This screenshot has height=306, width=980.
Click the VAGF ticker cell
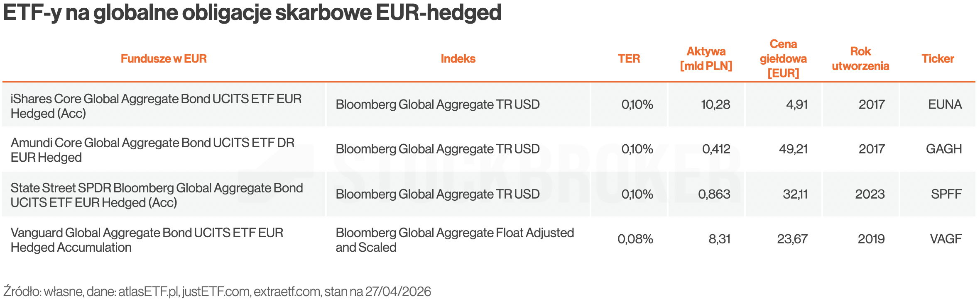click(946, 239)
